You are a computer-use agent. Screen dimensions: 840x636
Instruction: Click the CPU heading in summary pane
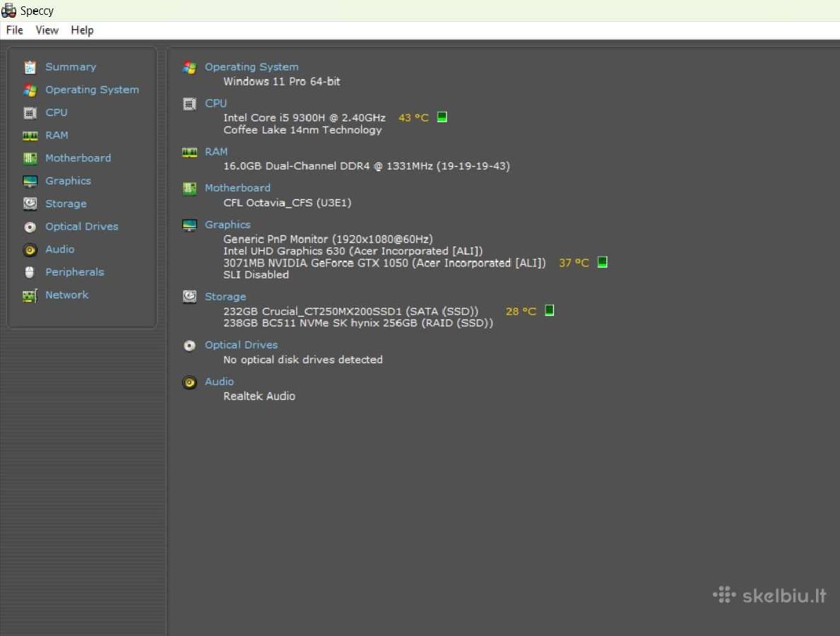point(216,103)
